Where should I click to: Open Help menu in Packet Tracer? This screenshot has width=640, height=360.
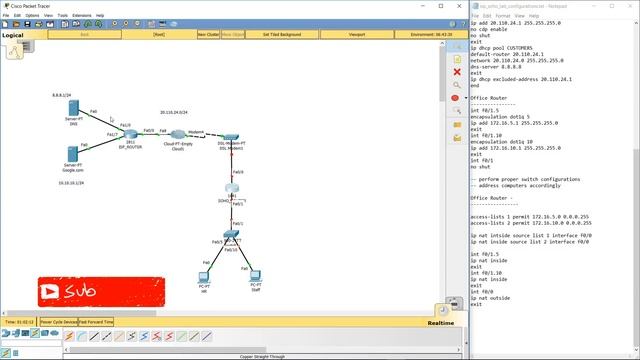[100, 15]
